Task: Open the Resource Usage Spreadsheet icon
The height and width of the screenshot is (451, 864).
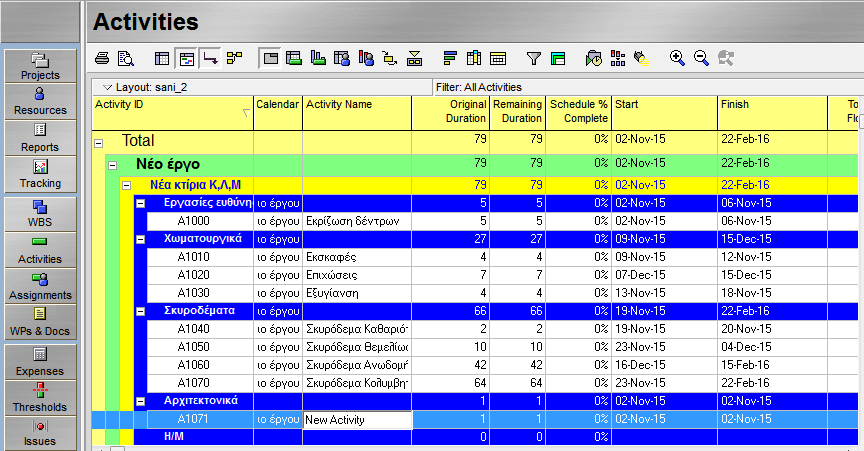Action: 342,58
